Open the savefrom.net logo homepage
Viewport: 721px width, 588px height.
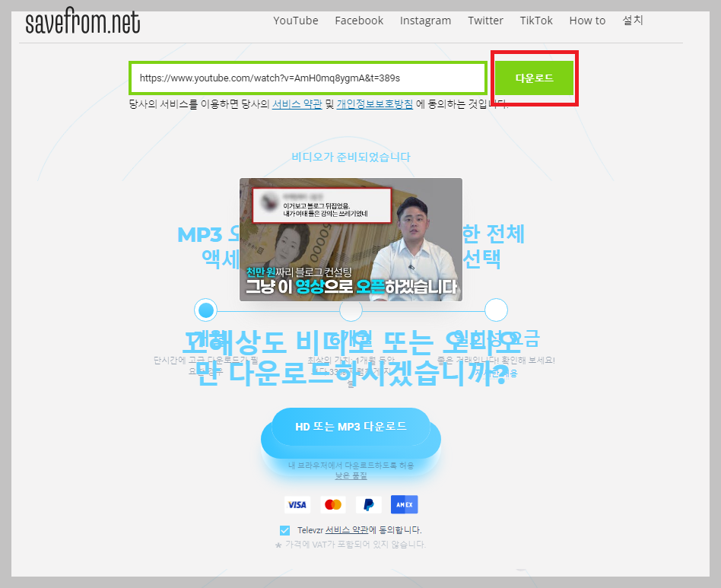(x=83, y=21)
